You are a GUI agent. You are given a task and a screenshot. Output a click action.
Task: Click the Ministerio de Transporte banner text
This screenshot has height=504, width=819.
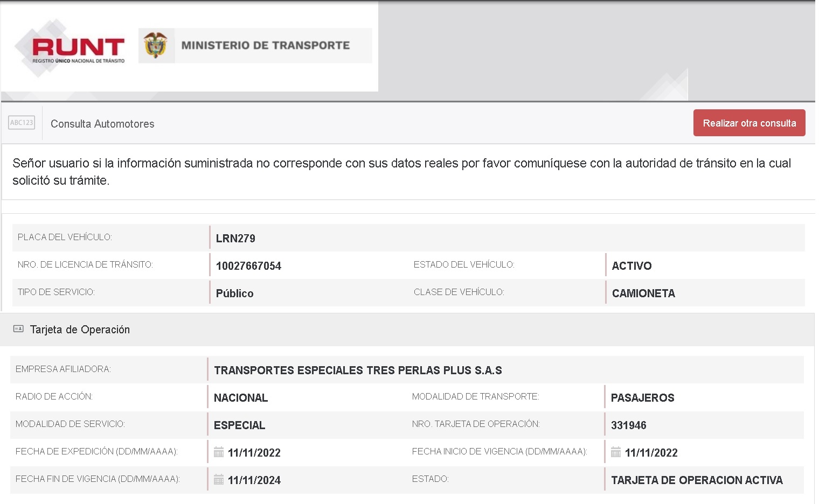tap(265, 46)
